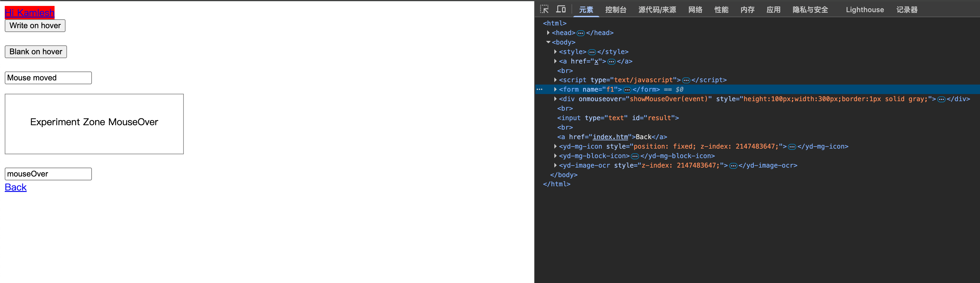Viewport: 980px width, 283px height.
Task: Expand the div onmouseover element node
Action: (x=556, y=99)
